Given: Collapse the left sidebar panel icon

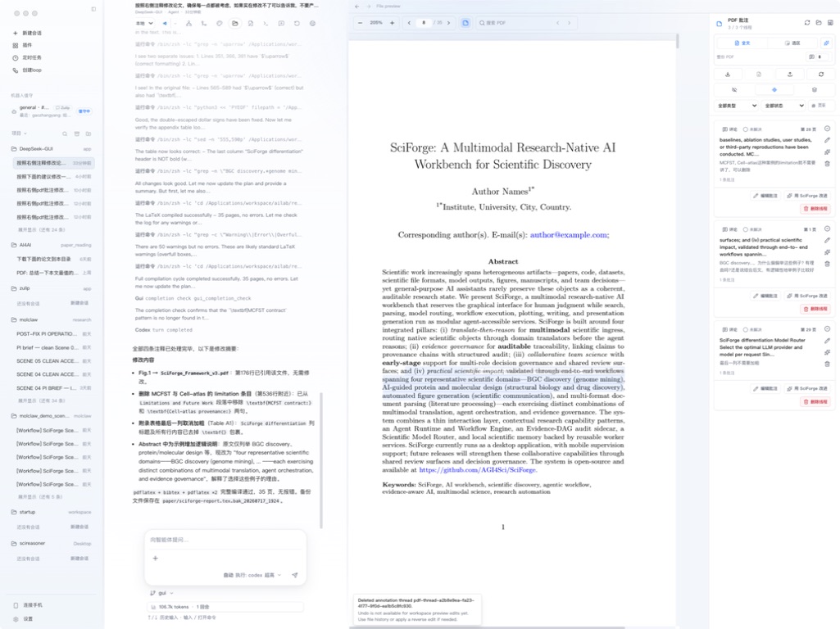Looking at the screenshot, I should tap(93, 9).
